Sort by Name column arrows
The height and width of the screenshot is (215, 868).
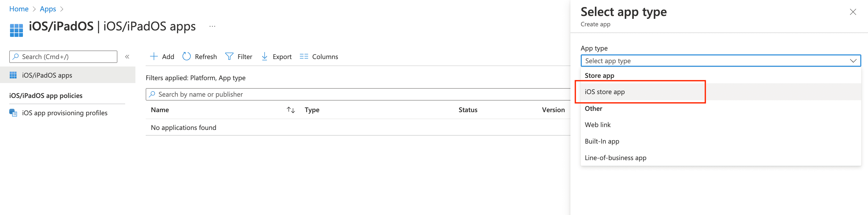[x=290, y=110]
